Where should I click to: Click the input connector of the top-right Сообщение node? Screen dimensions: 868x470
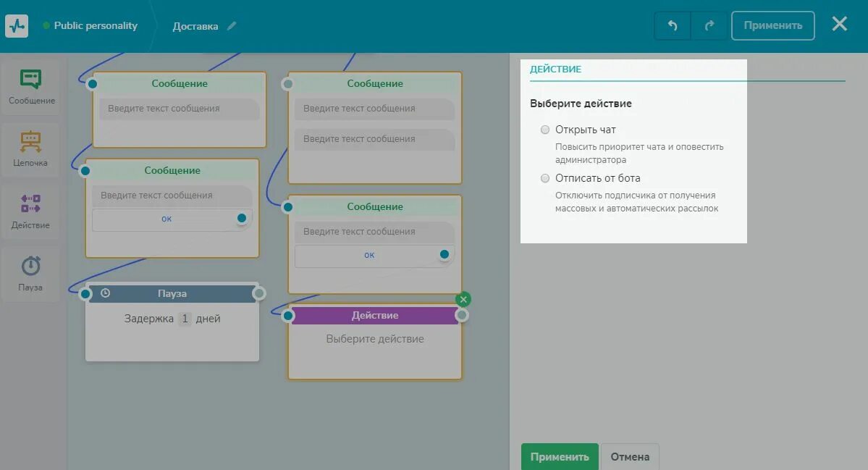pyautogui.click(x=288, y=84)
